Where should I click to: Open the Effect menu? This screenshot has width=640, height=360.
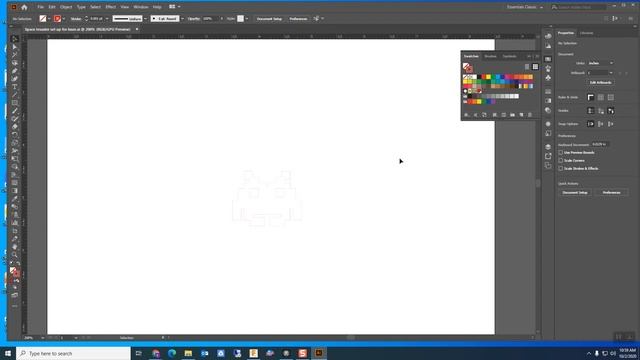tap(111, 7)
